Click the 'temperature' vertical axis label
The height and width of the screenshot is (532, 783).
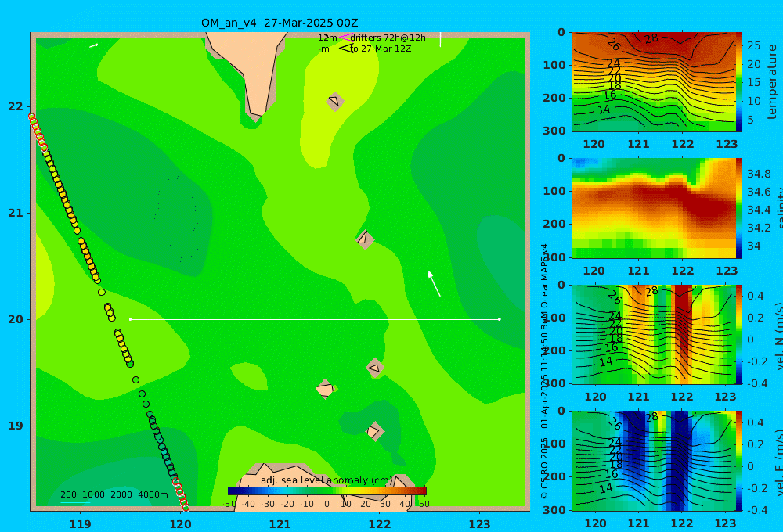click(773, 82)
